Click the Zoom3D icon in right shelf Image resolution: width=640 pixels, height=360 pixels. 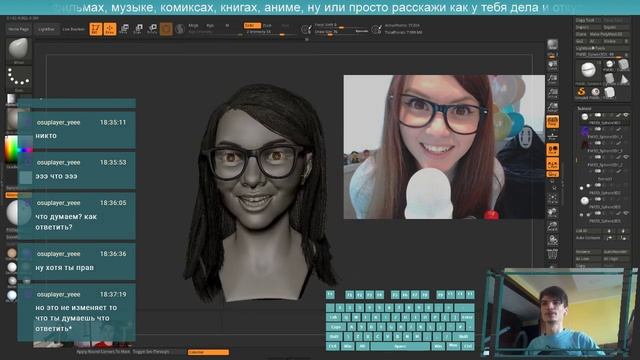click(553, 227)
